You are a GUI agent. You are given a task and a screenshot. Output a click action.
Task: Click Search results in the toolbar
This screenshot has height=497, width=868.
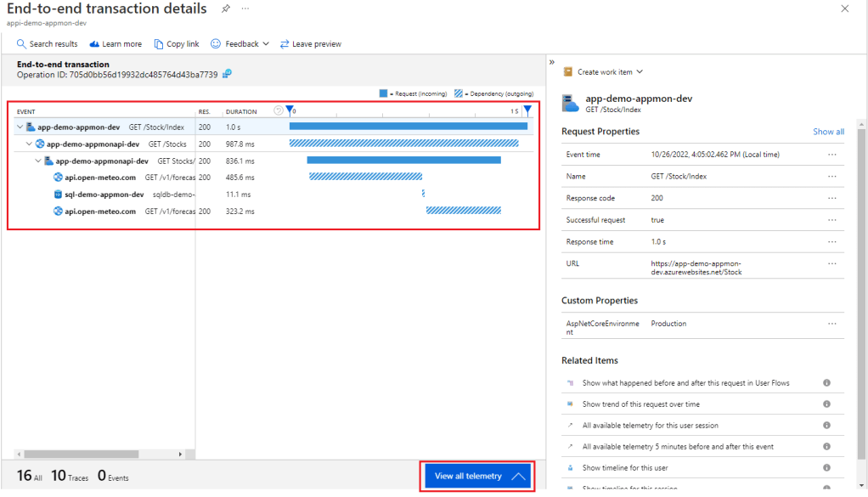(x=48, y=44)
